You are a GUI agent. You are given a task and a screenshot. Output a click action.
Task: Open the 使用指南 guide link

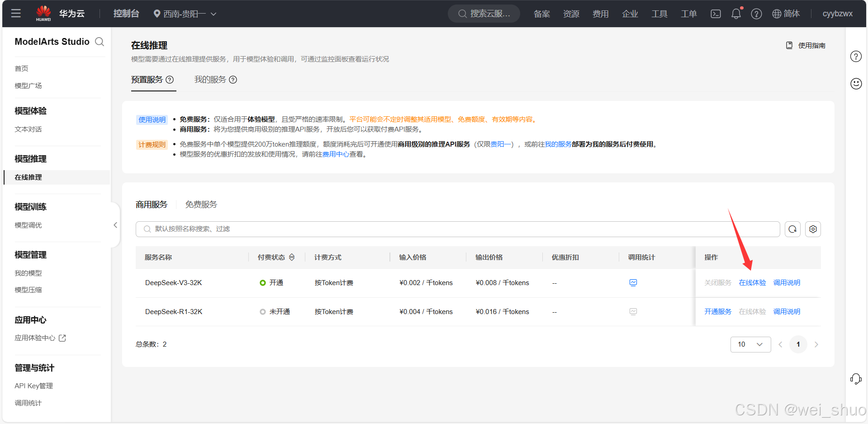[x=806, y=45]
